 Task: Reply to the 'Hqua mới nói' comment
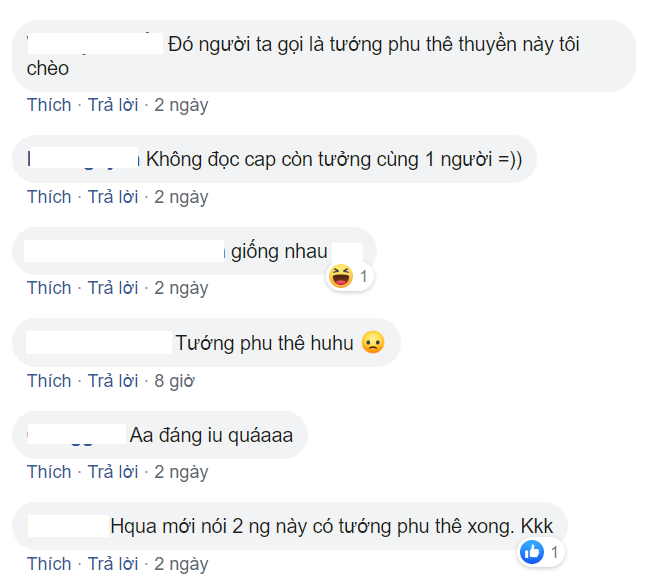point(113,564)
